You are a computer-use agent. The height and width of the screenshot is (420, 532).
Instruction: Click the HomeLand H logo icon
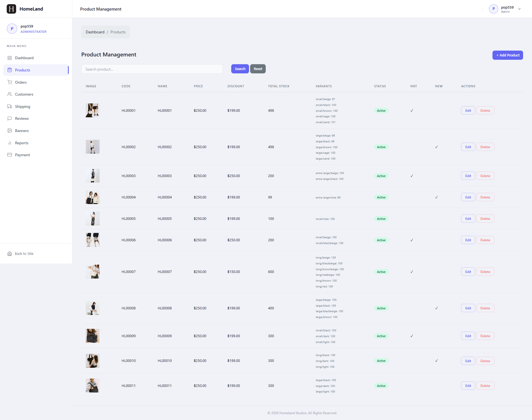(11, 9)
